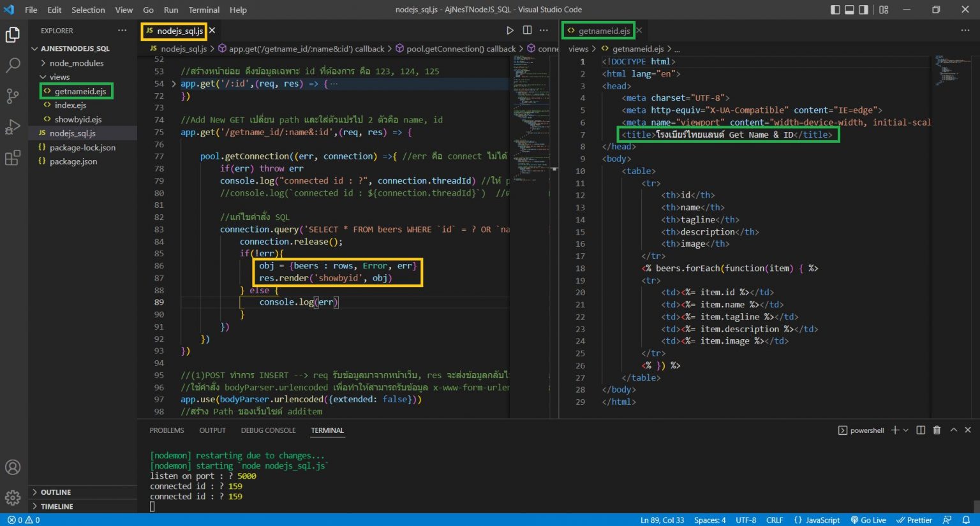Image resolution: width=980 pixels, height=526 pixels.
Task: Toggle Go Live server in status bar
Action: tap(868, 520)
